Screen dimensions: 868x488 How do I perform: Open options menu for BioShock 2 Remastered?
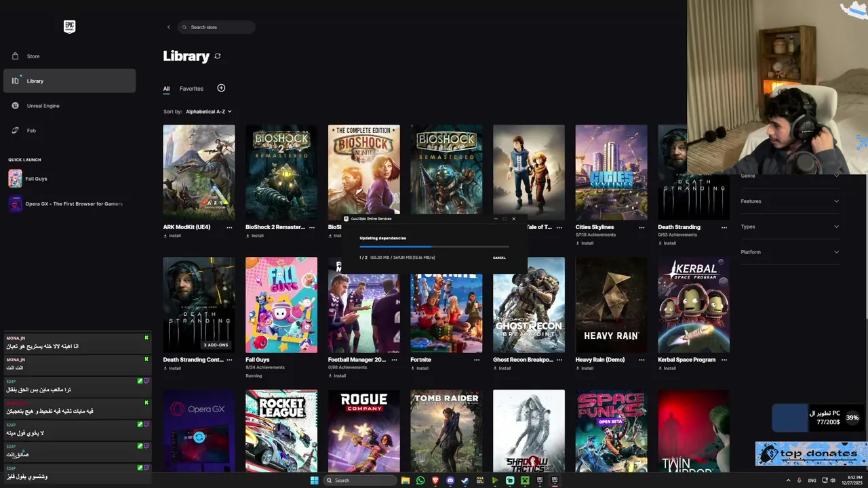tap(312, 227)
